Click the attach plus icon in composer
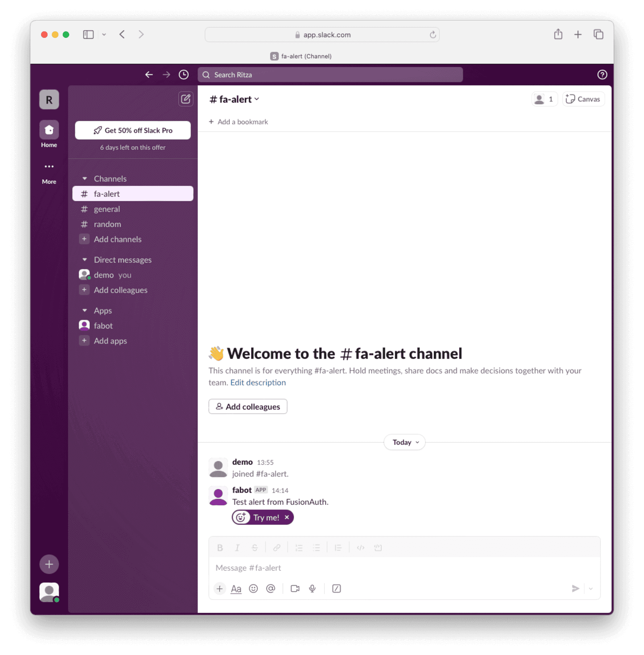The width and height of the screenshot is (644, 655). pyautogui.click(x=219, y=589)
